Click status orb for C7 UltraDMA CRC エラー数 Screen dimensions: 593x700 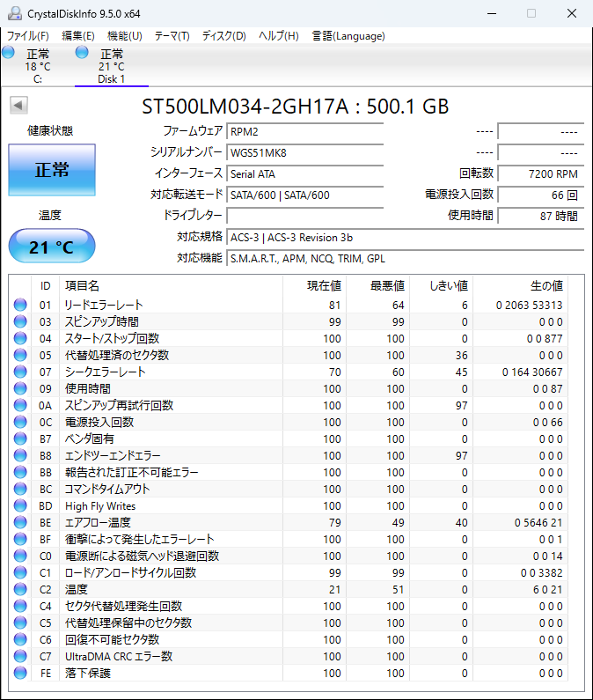[x=20, y=656]
